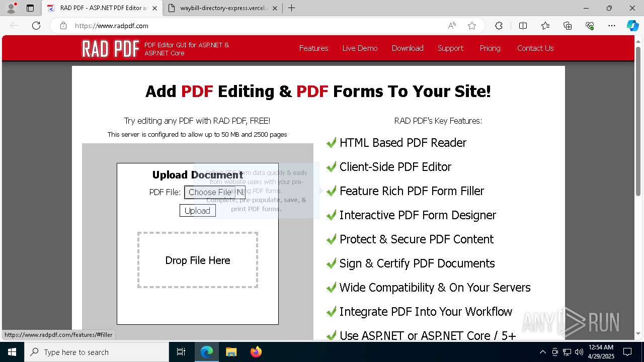Open a new browser tab

point(291,8)
